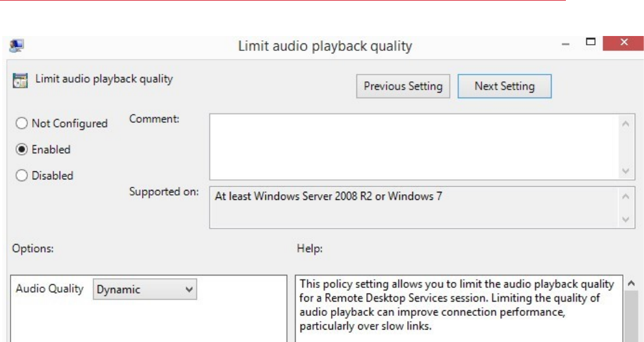Click the Comment box scroll up arrow
This screenshot has width=644, height=342.
pos(625,124)
